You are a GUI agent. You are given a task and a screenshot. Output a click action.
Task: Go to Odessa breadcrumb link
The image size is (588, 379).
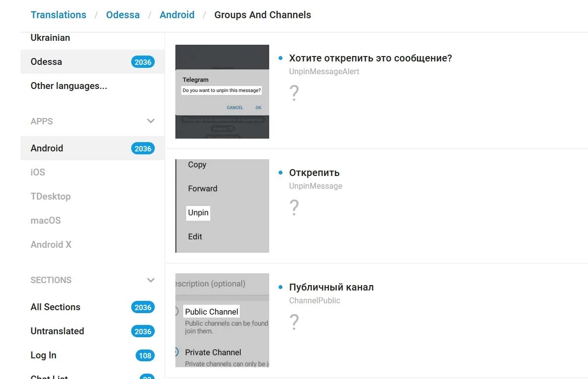[x=123, y=15]
